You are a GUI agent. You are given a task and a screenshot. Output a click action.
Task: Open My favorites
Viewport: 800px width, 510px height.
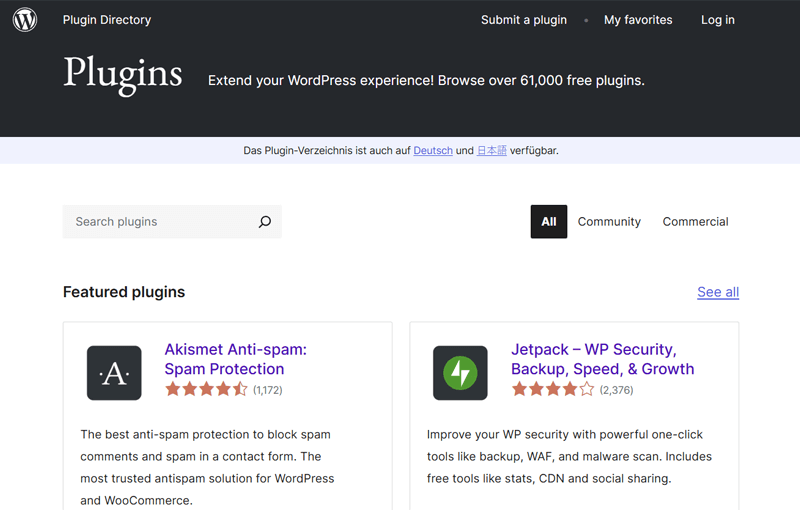tap(638, 20)
